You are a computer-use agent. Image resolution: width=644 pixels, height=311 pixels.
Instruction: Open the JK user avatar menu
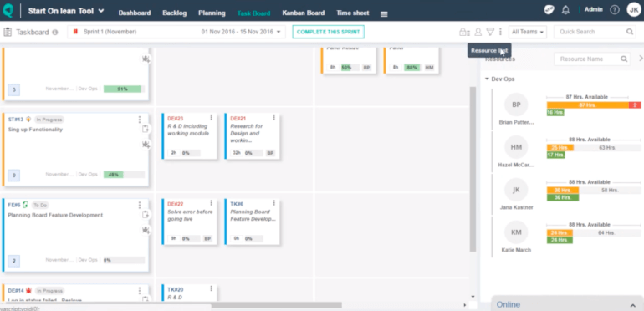pos(634,10)
